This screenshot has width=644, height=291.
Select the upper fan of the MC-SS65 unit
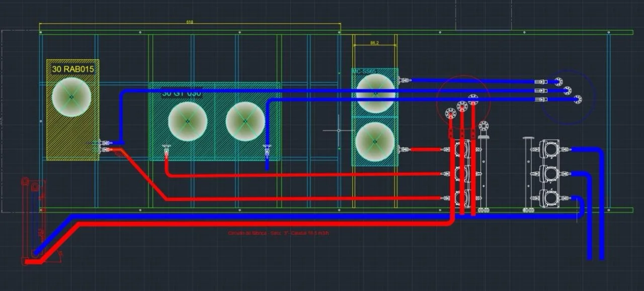click(x=375, y=93)
